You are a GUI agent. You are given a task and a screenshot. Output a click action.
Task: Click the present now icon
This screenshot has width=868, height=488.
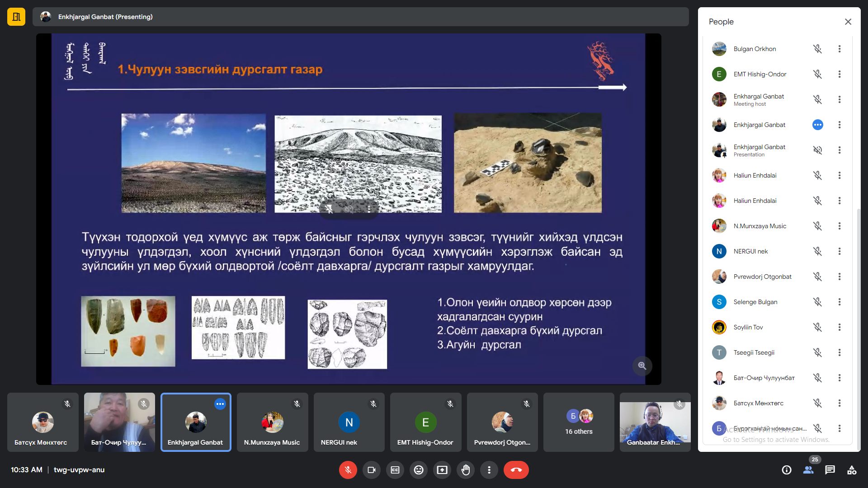pyautogui.click(x=442, y=470)
